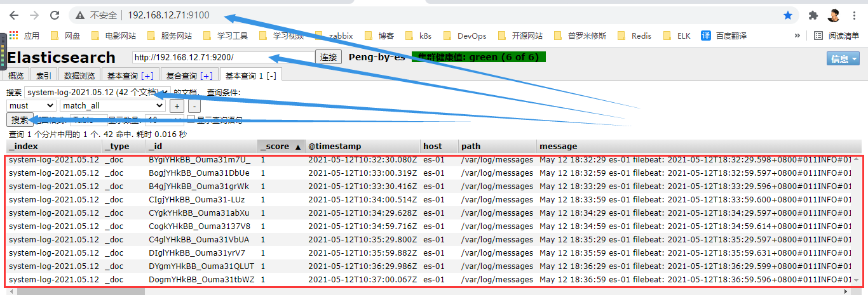The image size is (868, 295).
Task: Click the _index column header
Action: pyautogui.click(x=53, y=147)
